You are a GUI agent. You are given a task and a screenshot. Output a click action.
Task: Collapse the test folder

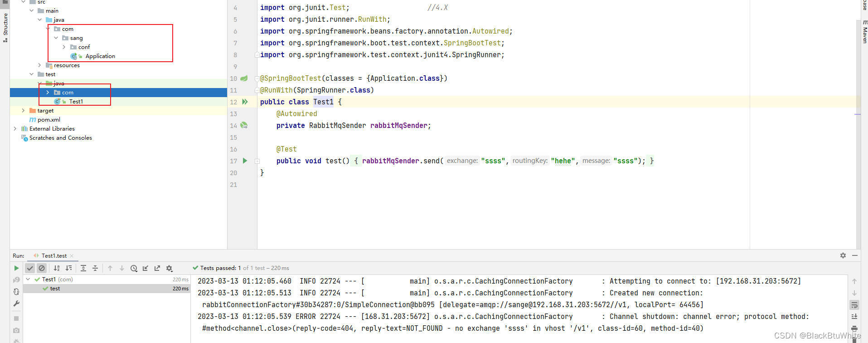(x=32, y=74)
